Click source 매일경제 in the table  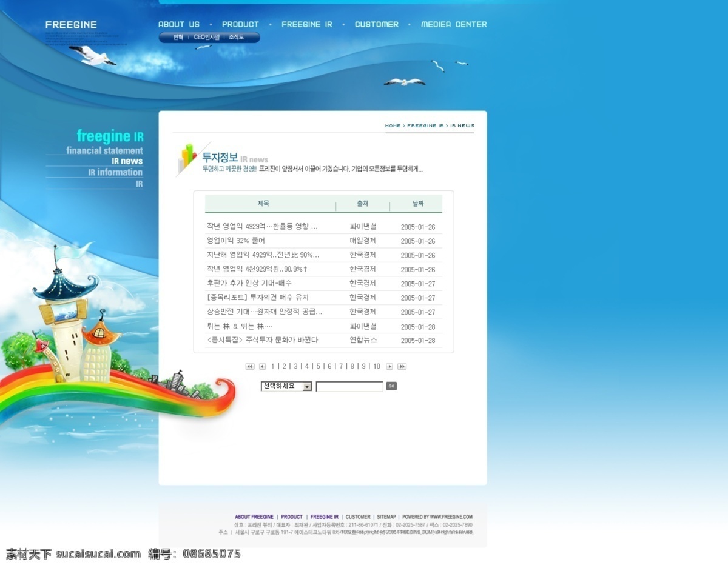tap(363, 241)
